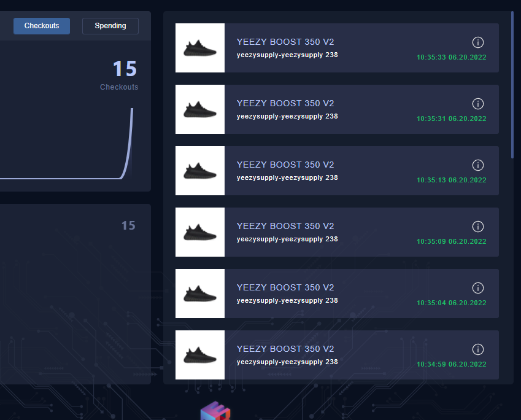Viewport: 521px width, 420px height.
Task: Switch to the Checkouts tab
Action: point(42,26)
